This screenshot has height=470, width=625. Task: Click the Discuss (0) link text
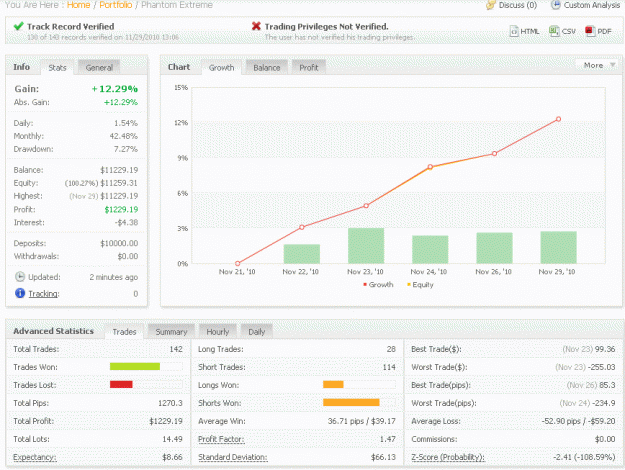pyautogui.click(x=518, y=5)
